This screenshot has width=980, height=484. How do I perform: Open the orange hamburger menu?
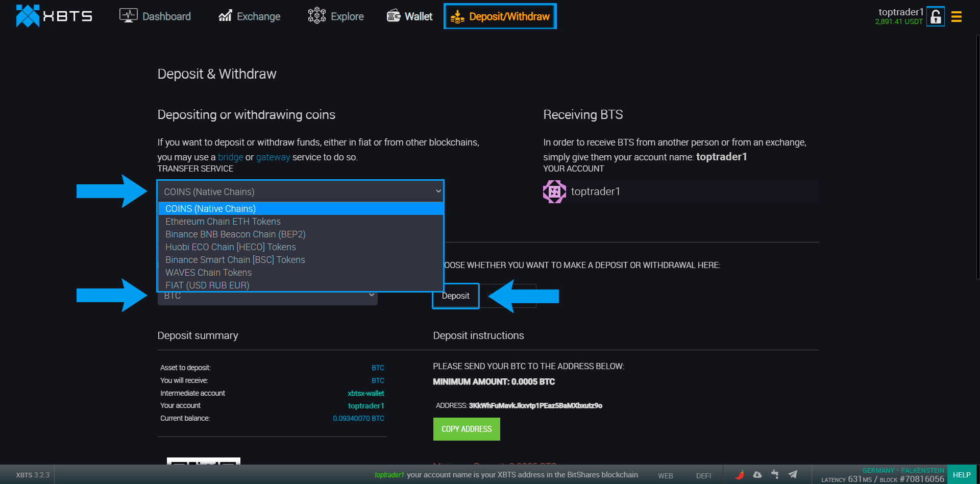point(956,17)
